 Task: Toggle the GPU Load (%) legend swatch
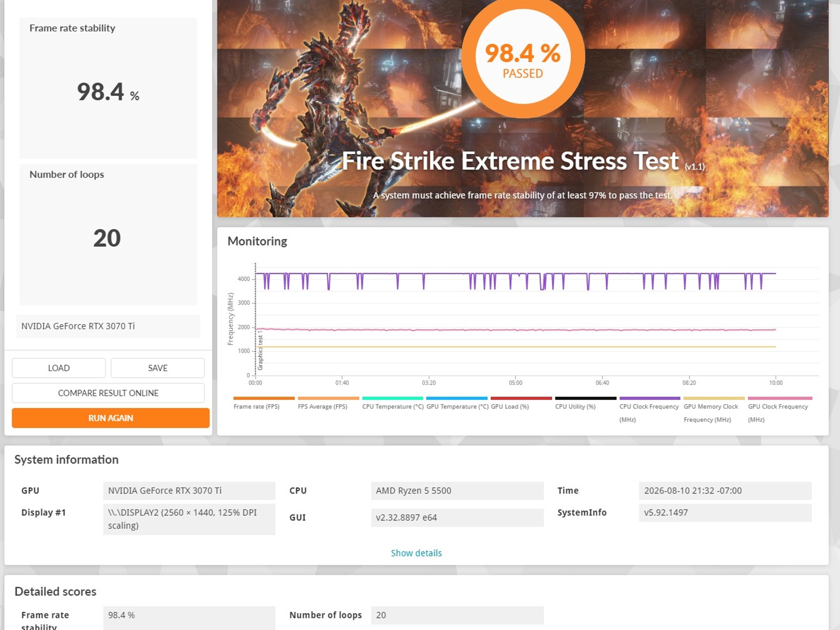pyautogui.click(x=521, y=398)
